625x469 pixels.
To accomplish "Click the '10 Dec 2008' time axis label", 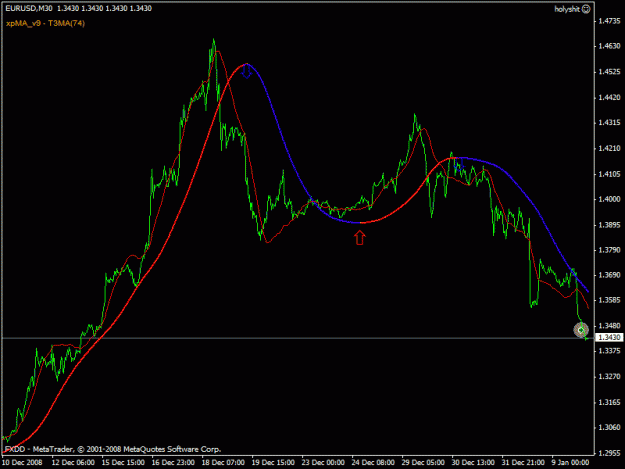I will tap(22, 463).
